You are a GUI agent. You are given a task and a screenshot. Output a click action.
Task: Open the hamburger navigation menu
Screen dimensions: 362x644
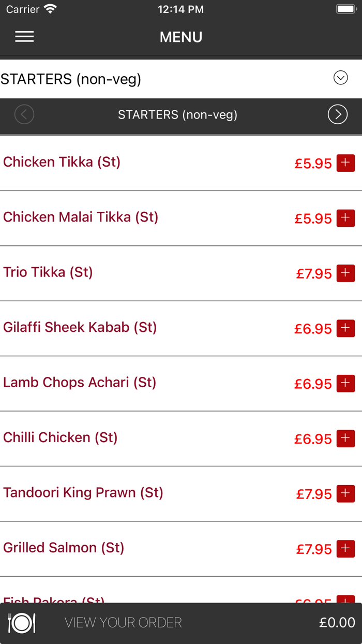[x=24, y=36]
